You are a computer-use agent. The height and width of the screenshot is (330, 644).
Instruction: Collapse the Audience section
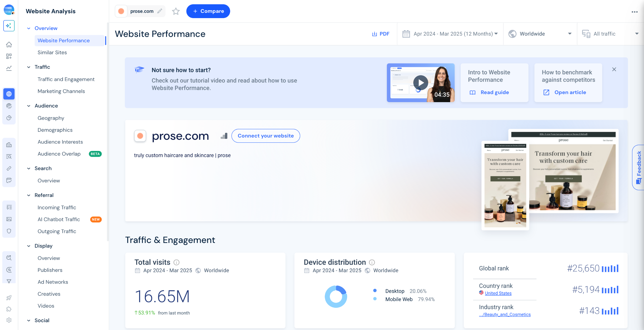click(x=29, y=106)
